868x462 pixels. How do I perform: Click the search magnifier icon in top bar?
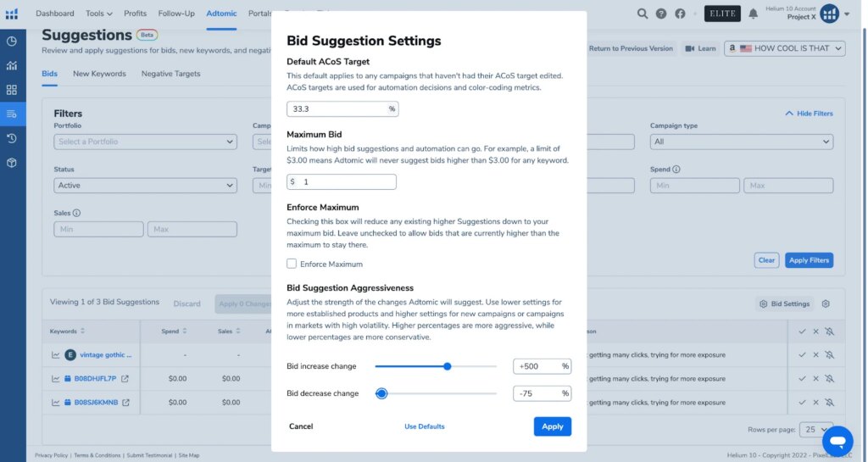point(643,14)
